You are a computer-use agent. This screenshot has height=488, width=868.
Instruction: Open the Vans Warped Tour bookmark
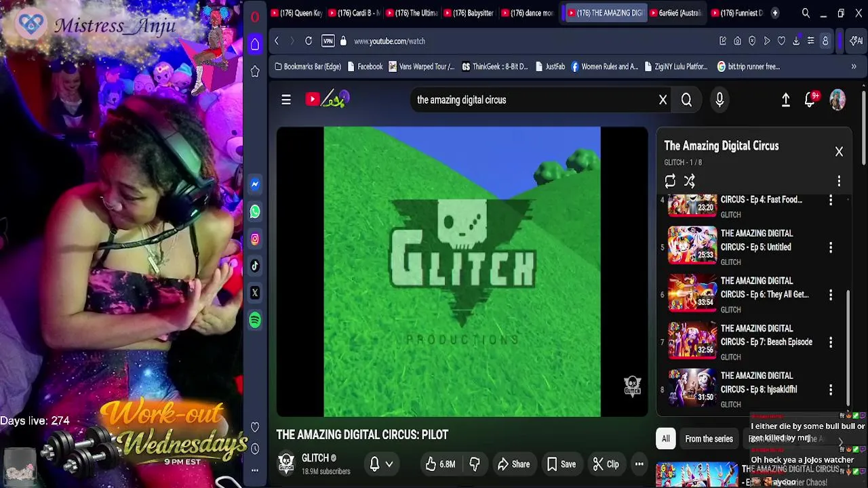(421, 66)
